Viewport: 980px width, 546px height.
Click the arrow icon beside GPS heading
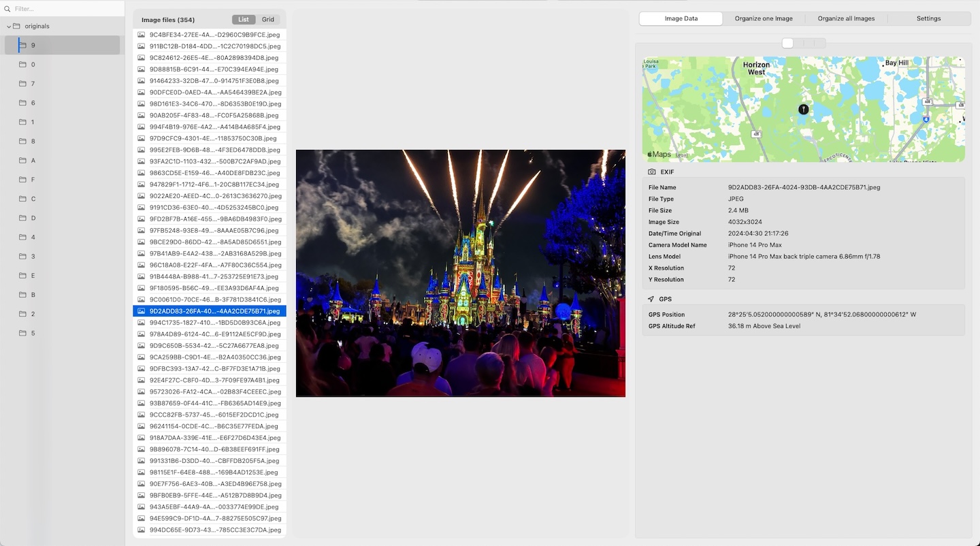click(651, 299)
